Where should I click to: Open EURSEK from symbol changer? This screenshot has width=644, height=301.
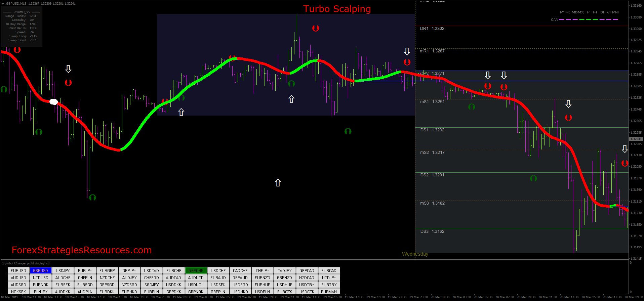coord(63,285)
